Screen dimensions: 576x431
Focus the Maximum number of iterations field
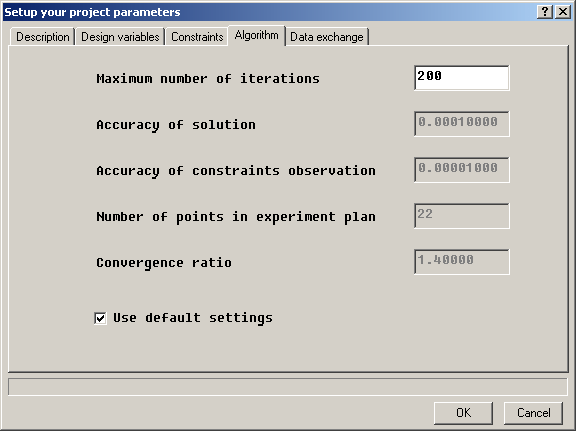click(x=462, y=78)
